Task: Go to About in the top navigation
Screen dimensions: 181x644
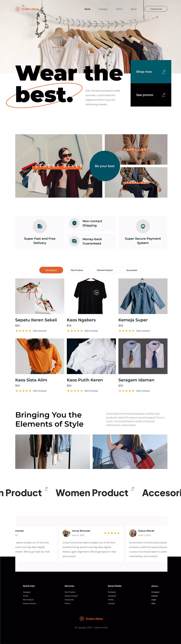Action: 133,9
